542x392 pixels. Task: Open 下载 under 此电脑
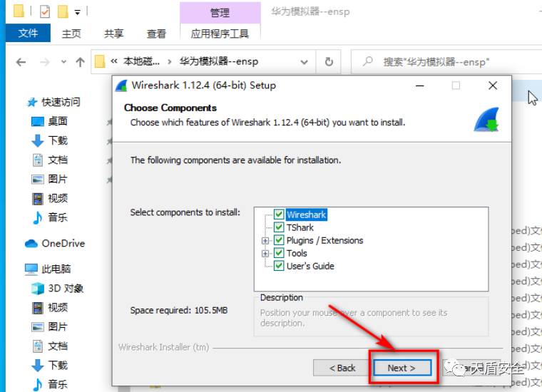pyautogui.click(x=49, y=365)
